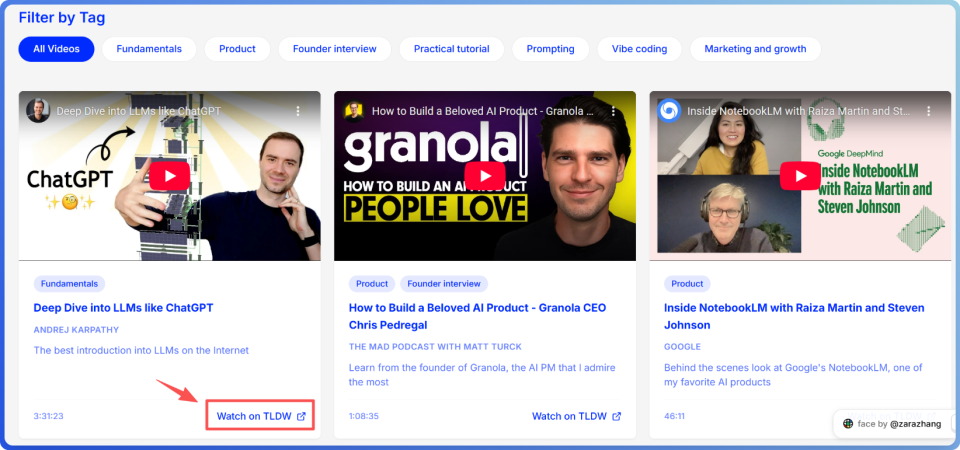Click 'Behind the scenes look' description

point(793,375)
